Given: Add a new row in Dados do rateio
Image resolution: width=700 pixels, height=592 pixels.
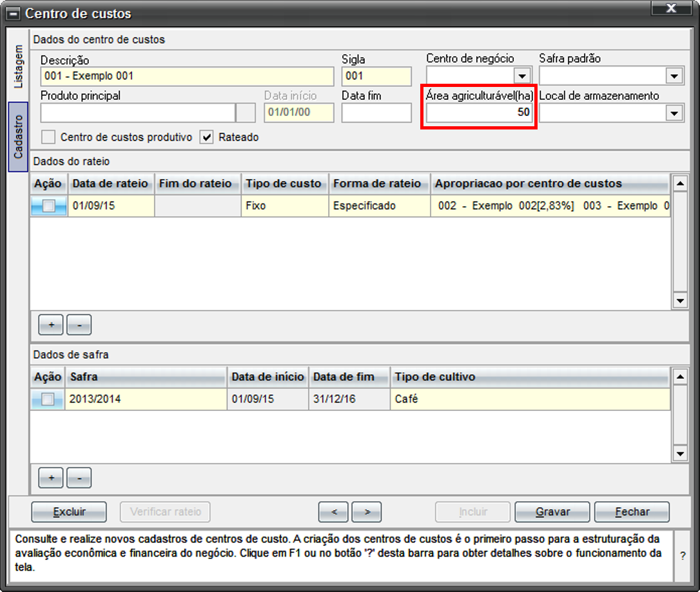Looking at the screenshot, I should coord(51,325).
